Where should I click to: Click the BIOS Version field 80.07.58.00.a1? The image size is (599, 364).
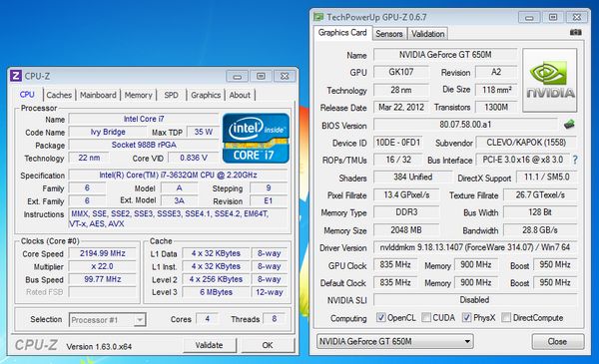coord(465,125)
